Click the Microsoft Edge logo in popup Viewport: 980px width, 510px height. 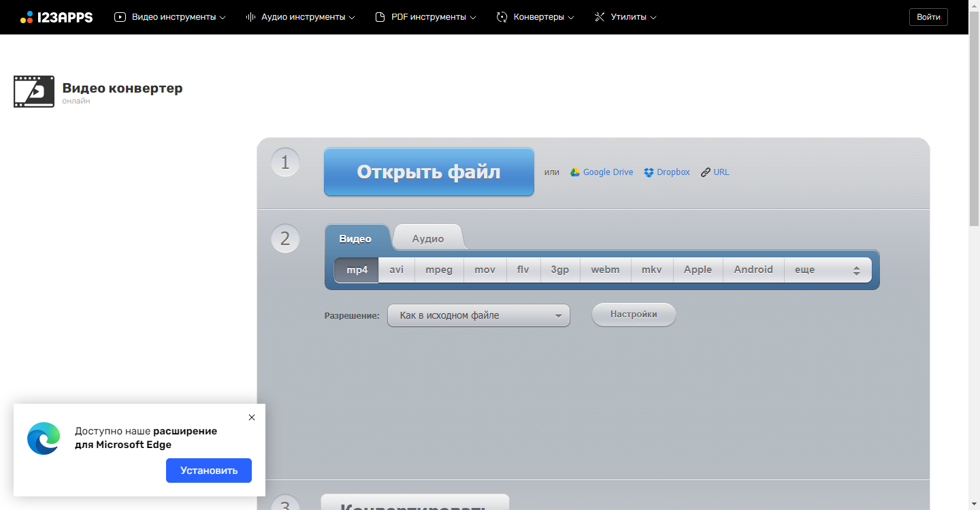(x=44, y=439)
